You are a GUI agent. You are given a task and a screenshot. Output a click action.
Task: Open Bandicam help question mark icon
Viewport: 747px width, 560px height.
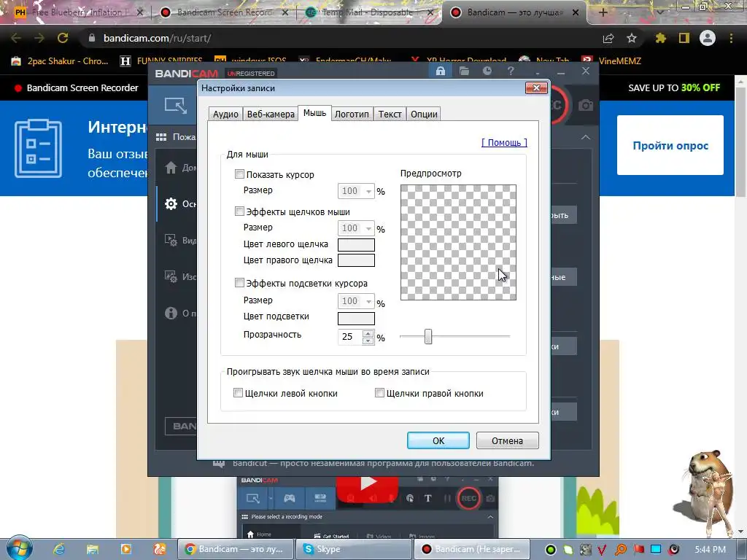pyautogui.click(x=511, y=71)
